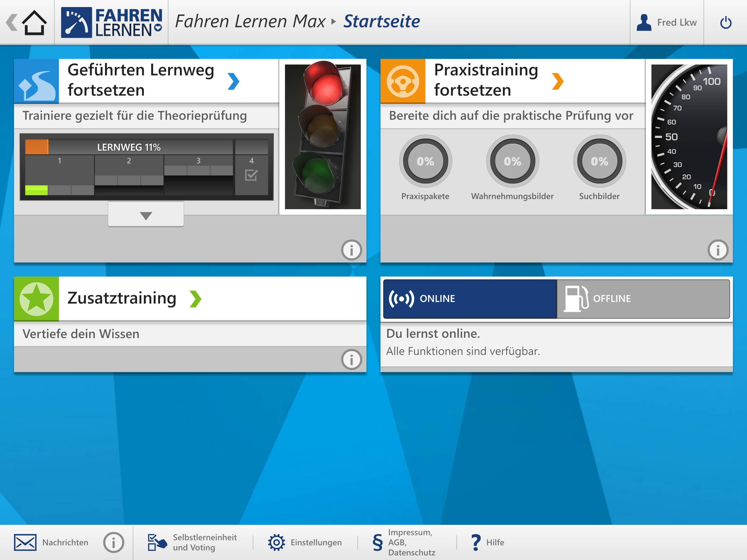
Task: Click the home icon in header
Action: [34, 23]
